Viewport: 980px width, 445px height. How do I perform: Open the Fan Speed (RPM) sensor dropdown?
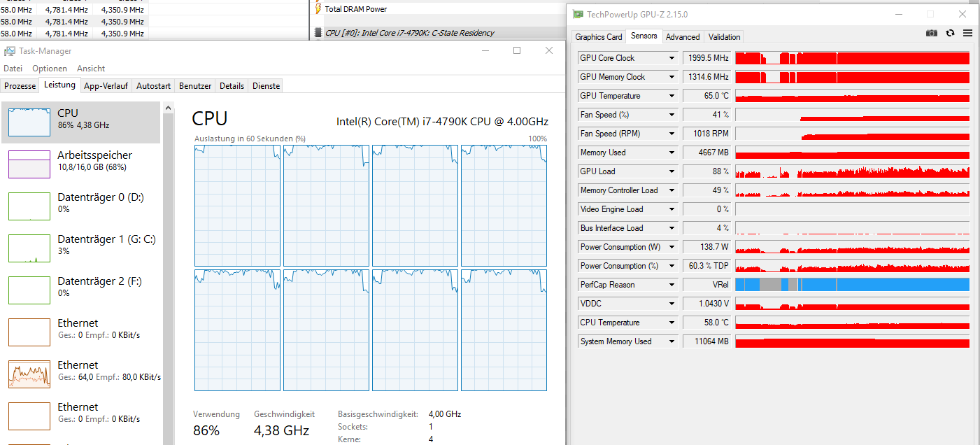click(x=672, y=134)
